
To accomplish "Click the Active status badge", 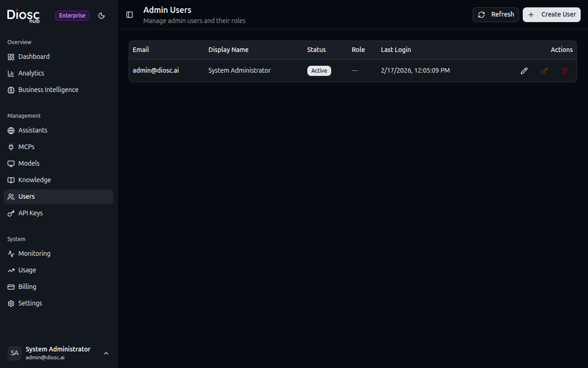I will (319, 70).
